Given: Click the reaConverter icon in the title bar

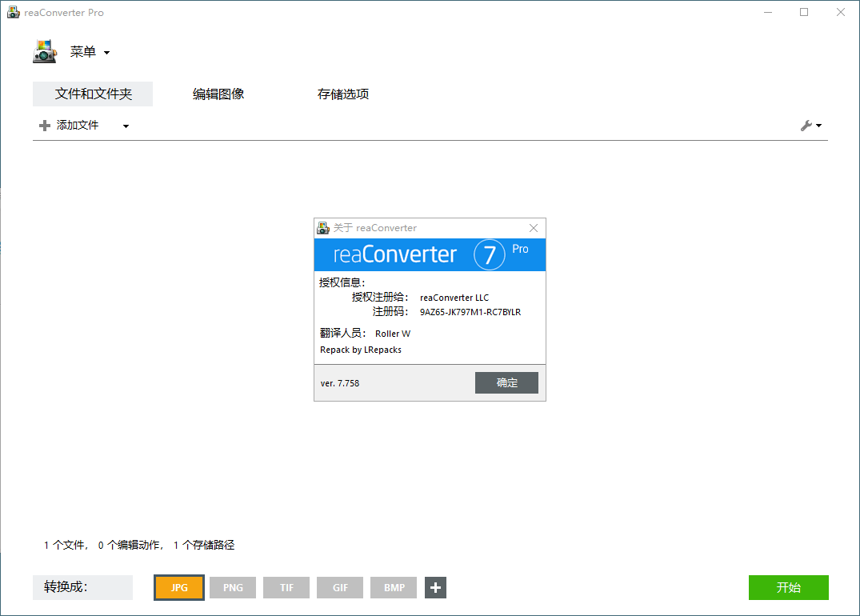Looking at the screenshot, I should click(12, 12).
